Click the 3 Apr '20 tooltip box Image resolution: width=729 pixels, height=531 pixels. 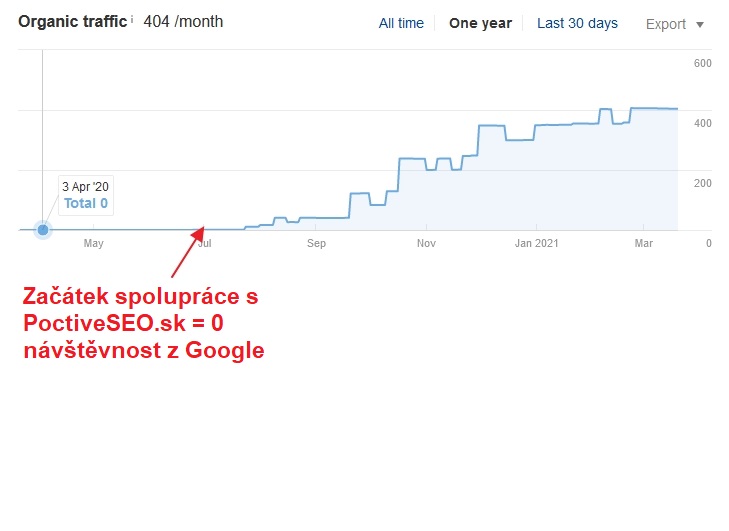point(86,195)
